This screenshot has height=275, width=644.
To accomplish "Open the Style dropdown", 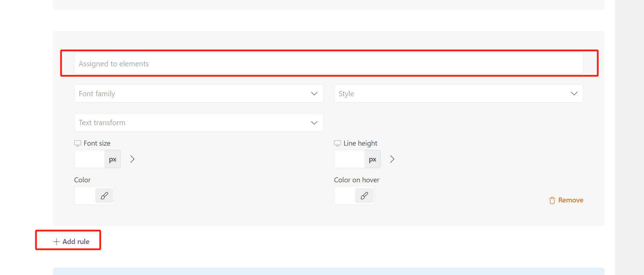I will point(458,94).
